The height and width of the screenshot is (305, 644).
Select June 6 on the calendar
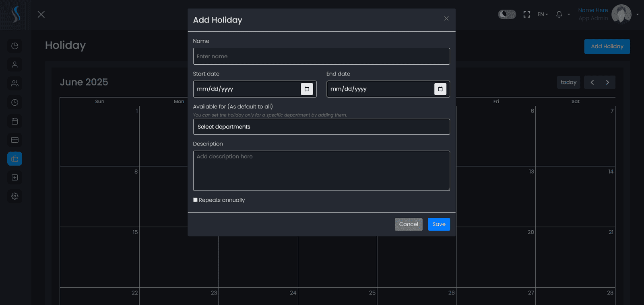tap(496, 136)
